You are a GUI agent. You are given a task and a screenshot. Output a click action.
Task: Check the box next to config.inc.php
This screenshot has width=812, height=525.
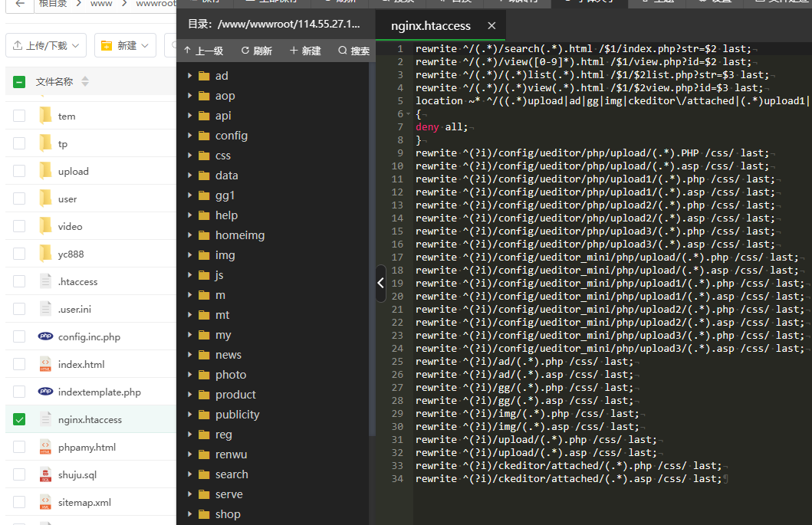[x=19, y=336]
